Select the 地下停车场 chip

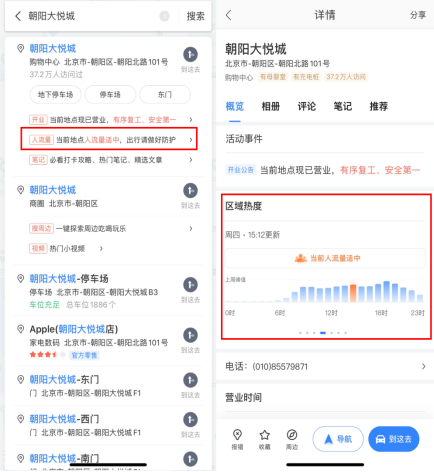tap(56, 95)
